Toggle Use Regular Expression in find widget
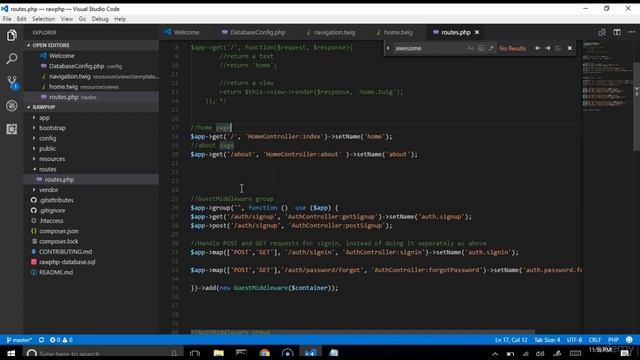Image resolution: width=640 pixels, height=360 pixels. coord(491,48)
